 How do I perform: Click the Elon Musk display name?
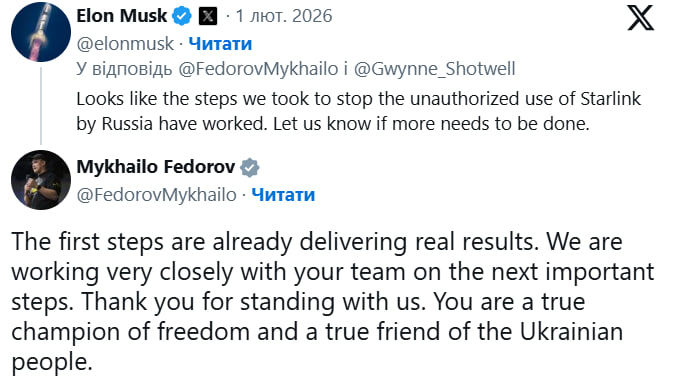121,16
